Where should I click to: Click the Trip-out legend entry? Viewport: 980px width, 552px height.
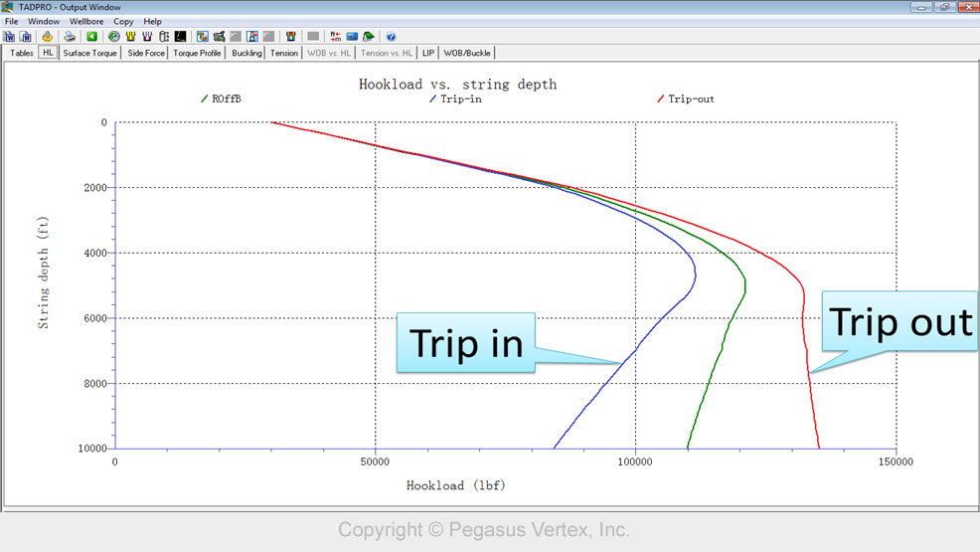pos(686,98)
